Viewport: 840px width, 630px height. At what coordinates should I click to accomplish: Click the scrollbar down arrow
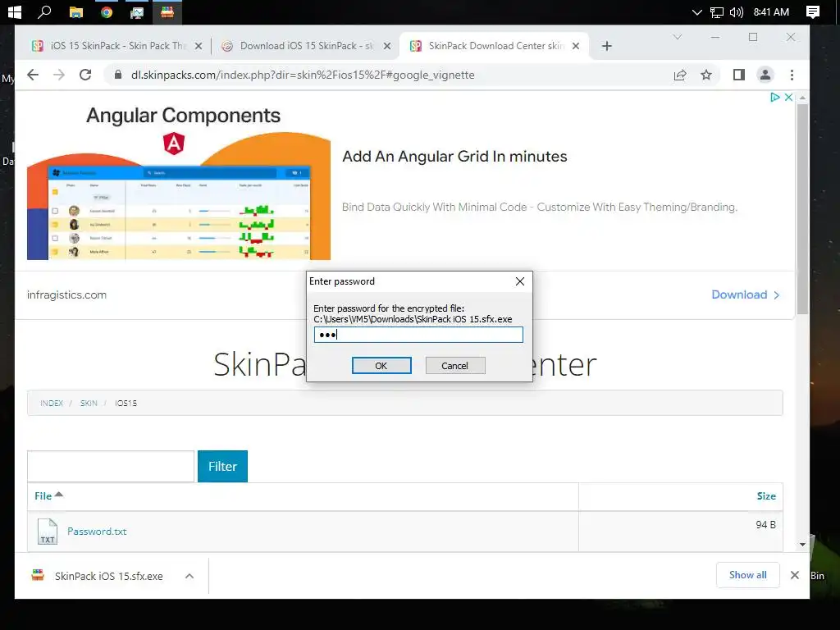point(802,545)
